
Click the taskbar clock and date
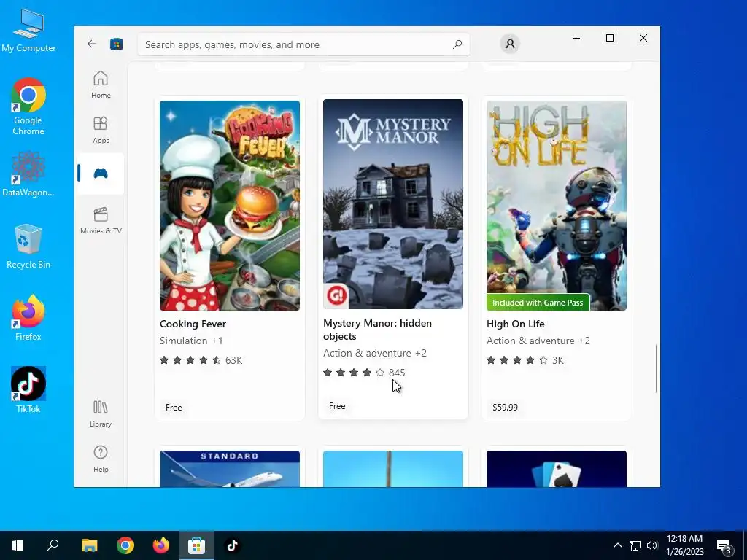click(x=684, y=545)
